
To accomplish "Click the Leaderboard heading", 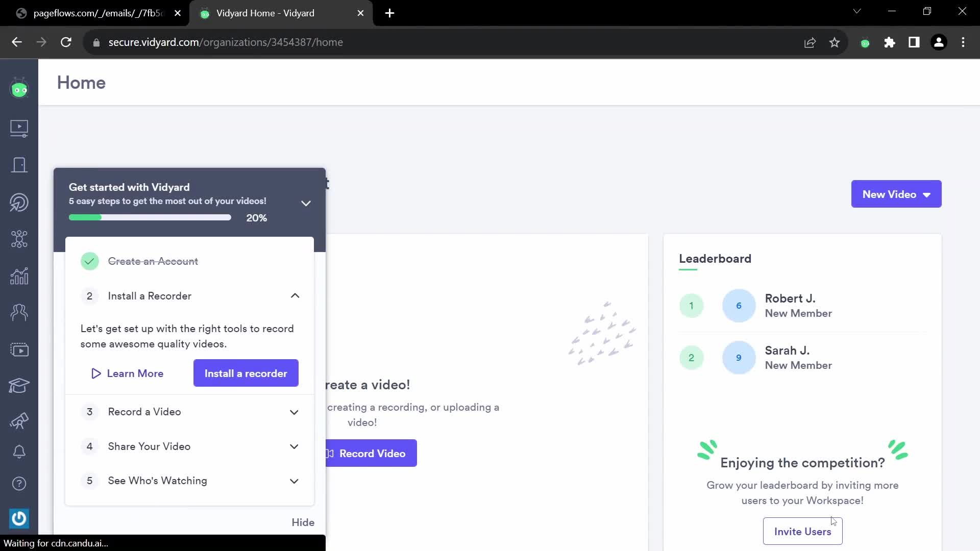I will click(x=715, y=259).
